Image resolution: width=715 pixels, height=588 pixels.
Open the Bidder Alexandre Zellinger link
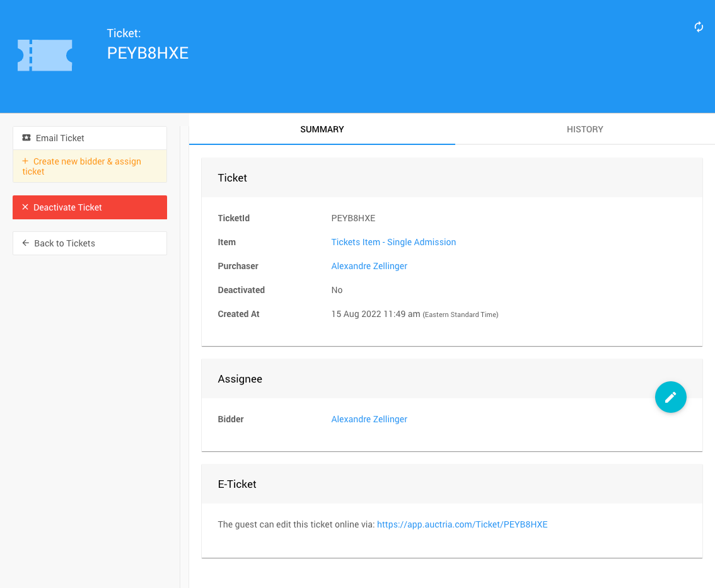[x=369, y=419]
